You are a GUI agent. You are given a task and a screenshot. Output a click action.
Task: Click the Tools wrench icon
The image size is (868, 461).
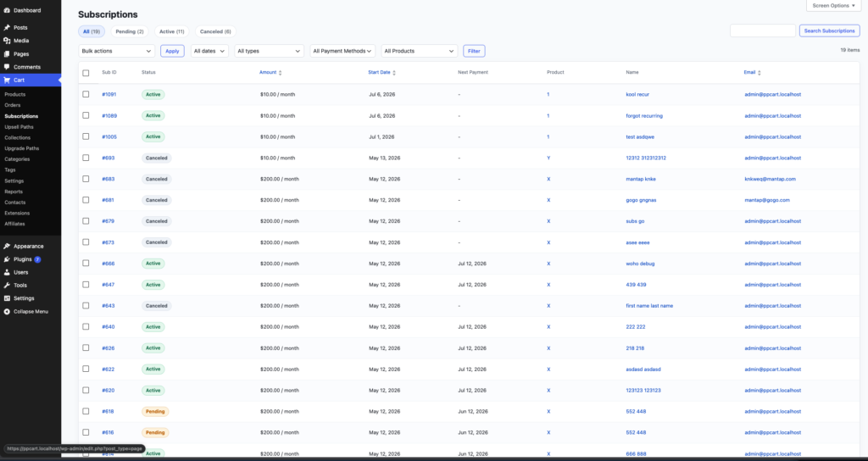7,285
